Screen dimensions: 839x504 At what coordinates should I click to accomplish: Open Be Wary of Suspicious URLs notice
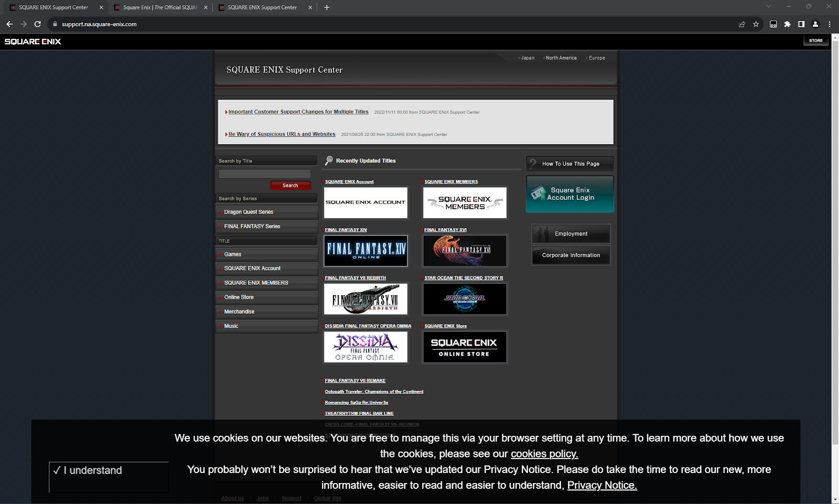282,134
